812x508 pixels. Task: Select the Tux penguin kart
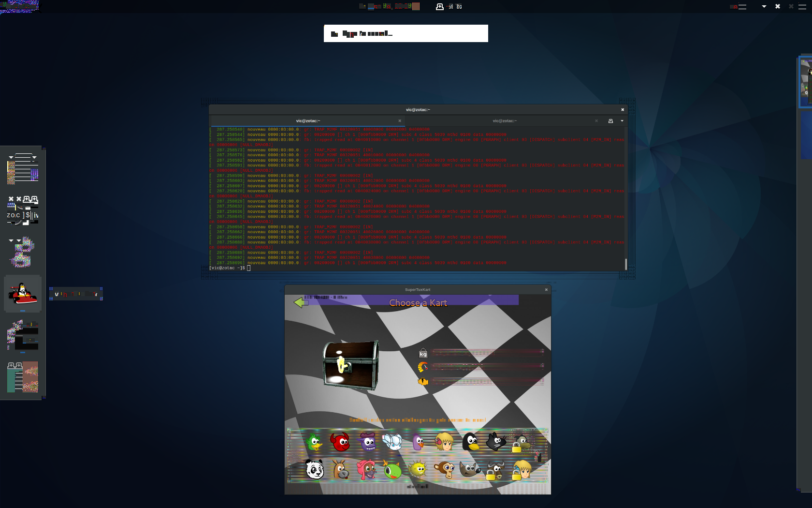click(x=470, y=442)
